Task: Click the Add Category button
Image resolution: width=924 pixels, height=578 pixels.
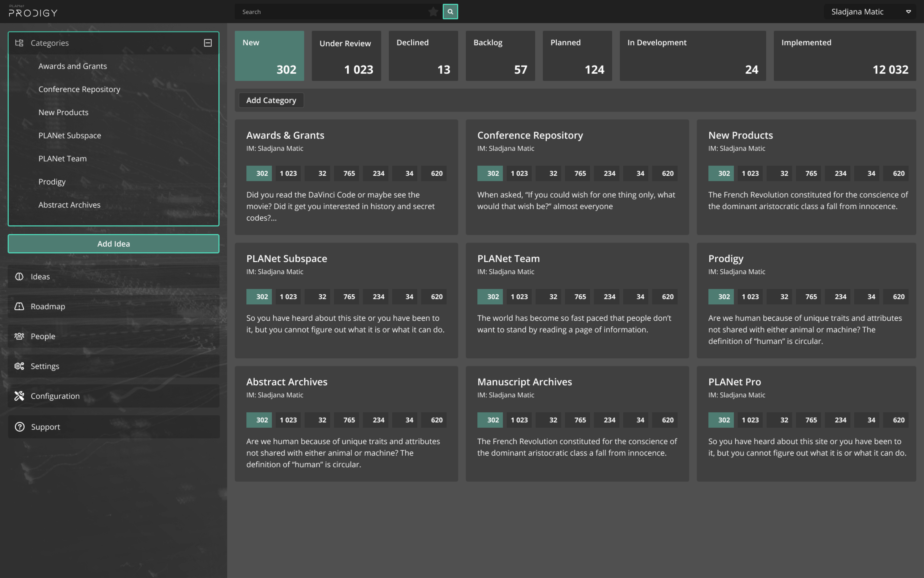Action: coord(271,100)
